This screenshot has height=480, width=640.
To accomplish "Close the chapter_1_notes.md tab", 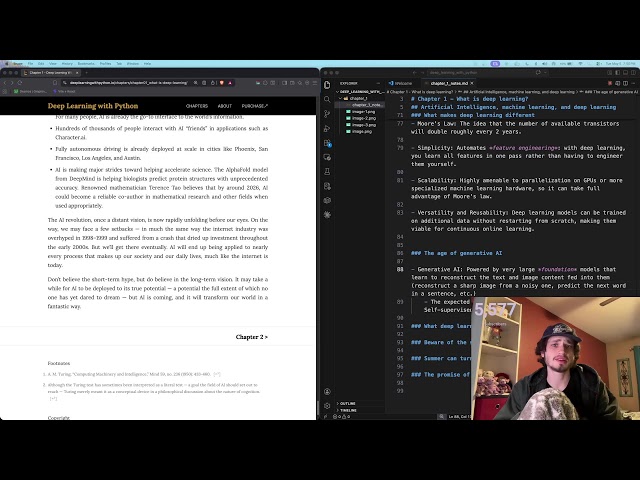I will pos(472,83).
